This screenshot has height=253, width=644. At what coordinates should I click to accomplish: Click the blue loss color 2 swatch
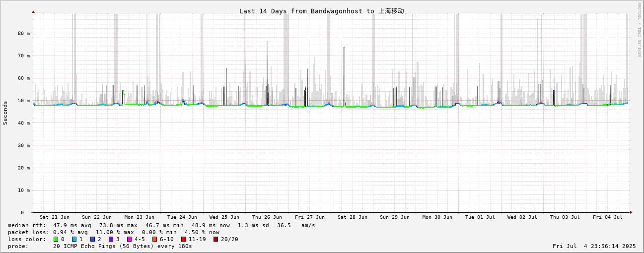[92, 239]
